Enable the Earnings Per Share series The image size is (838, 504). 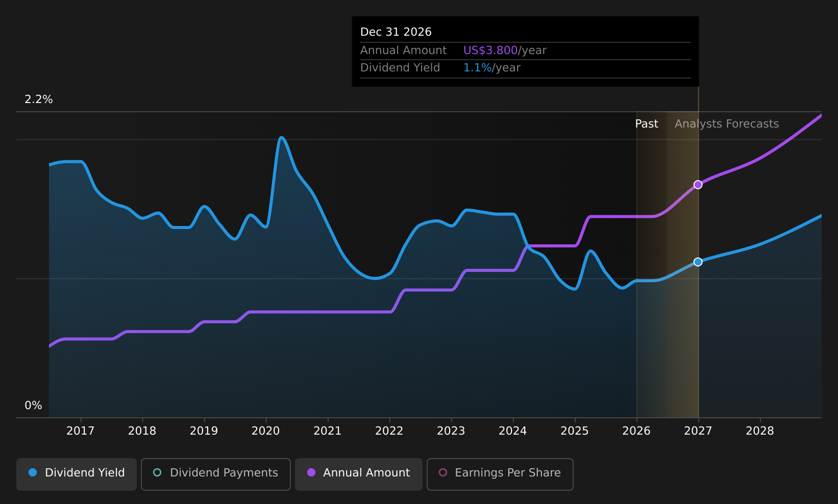coord(500,474)
